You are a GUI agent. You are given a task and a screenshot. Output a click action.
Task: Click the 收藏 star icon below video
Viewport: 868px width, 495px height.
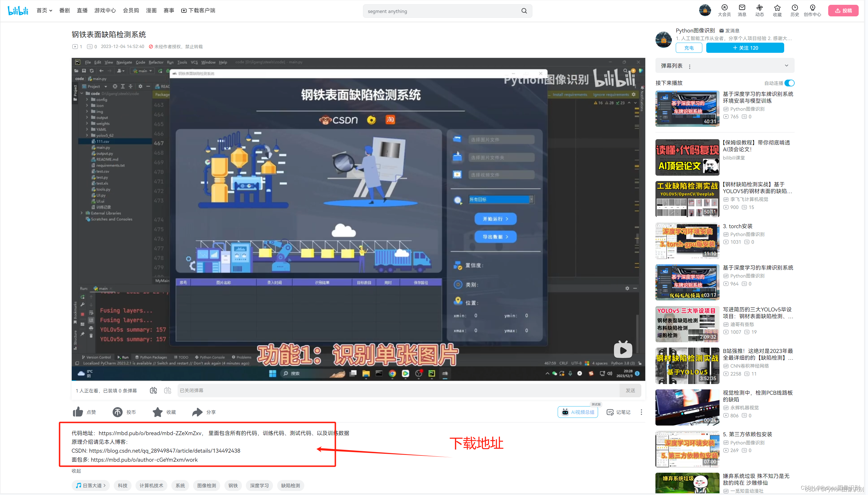tap(157, 412)
